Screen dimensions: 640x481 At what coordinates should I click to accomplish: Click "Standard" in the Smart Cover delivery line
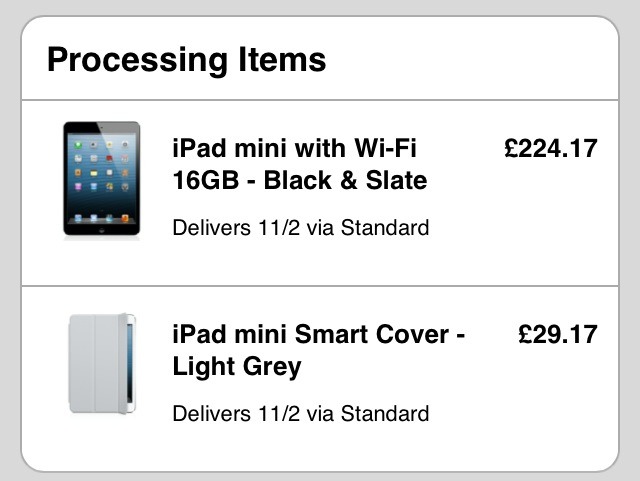pos(385,413)
